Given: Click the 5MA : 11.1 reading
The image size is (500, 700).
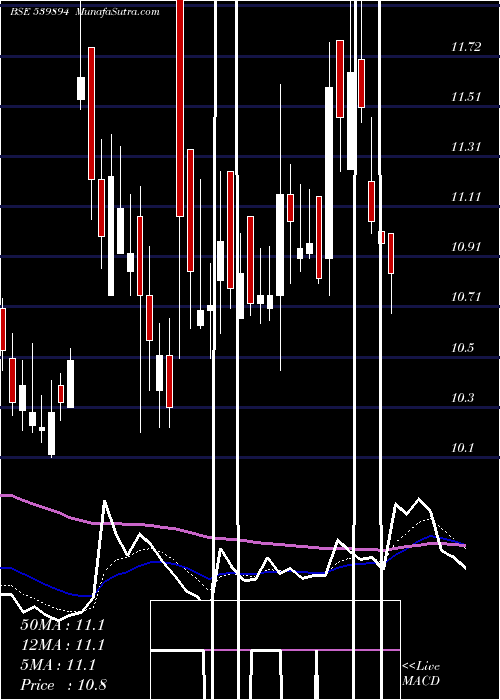Looking at the screenshot, I should tap(58, 665).
